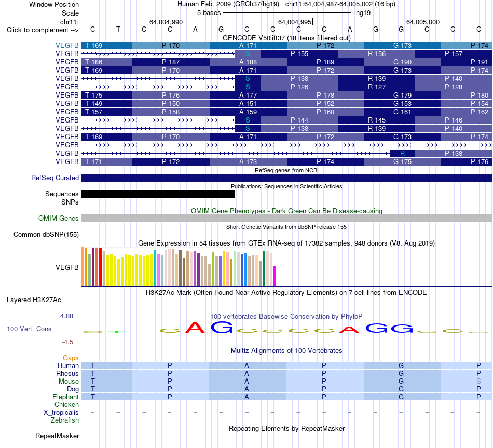This screenshot has width=493, height=448.
Task: Click codon box 'T 175'
Action: (106, 95)
